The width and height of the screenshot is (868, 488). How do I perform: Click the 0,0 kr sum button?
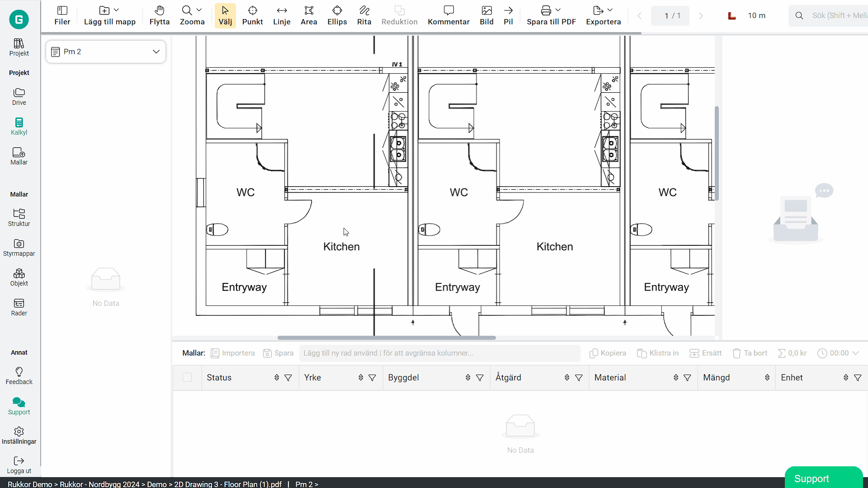coord(792,353)
